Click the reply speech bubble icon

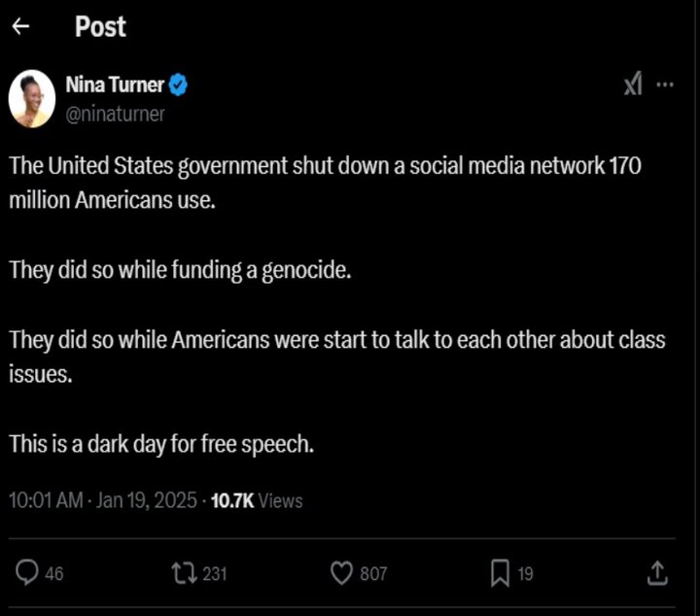[28, 573]
